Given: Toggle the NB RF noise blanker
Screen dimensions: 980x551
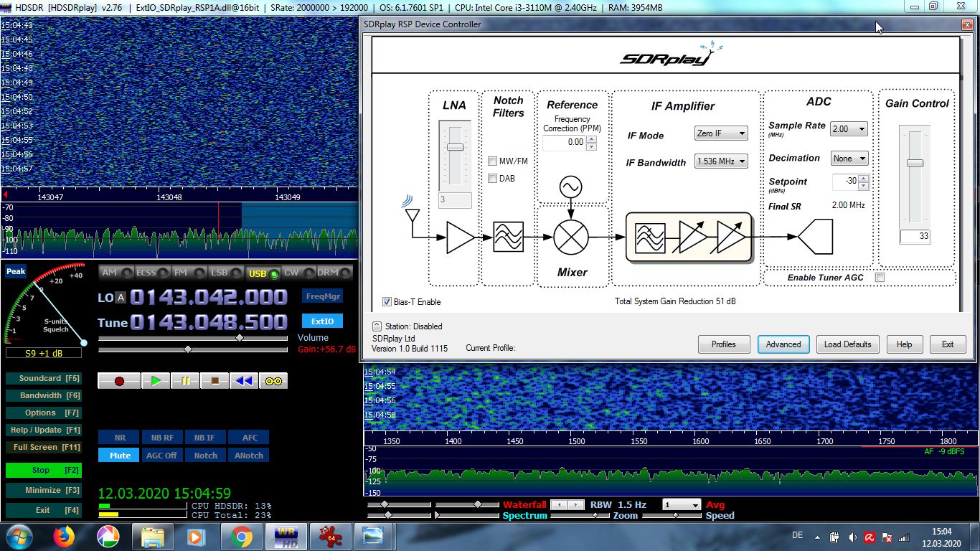Looking at the screenshot, I should tap(162, 438).
